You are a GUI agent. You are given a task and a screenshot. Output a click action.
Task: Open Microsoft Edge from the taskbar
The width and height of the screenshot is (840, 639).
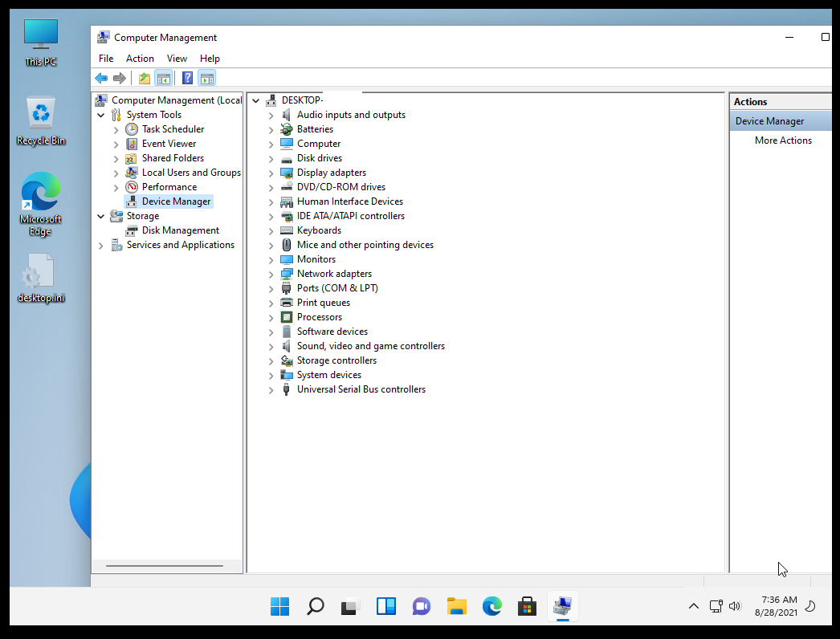[491, 606]
